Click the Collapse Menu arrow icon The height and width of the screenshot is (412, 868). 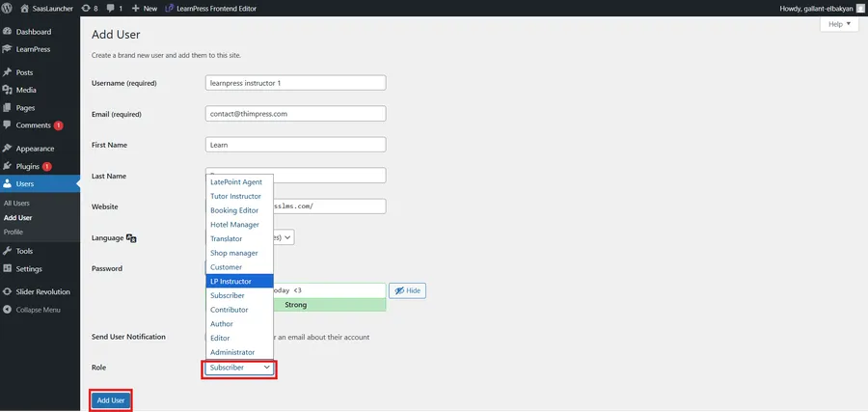click(x=7, y=310)
